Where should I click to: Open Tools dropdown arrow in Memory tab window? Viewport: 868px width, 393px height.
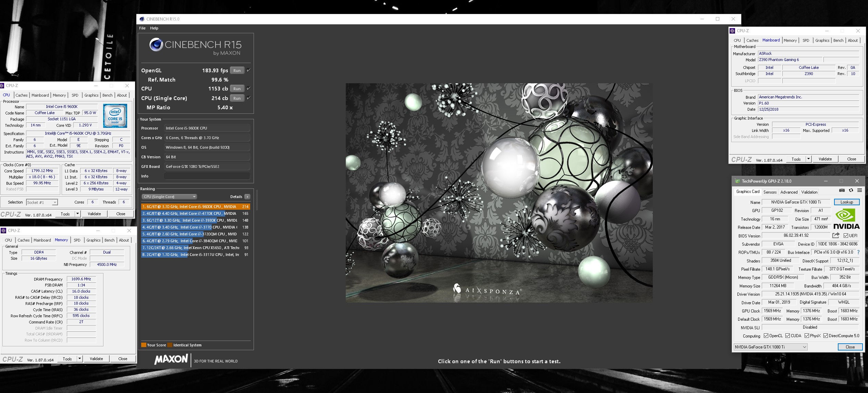[80, 359]
